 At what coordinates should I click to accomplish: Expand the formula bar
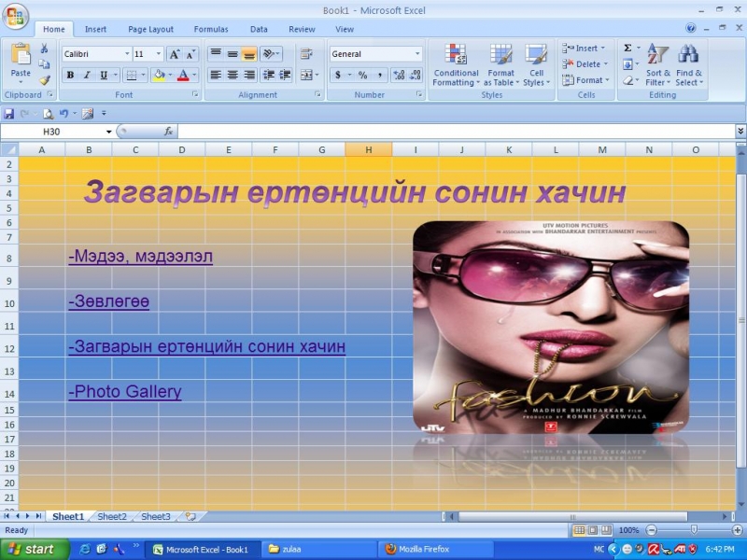[740, 131]
